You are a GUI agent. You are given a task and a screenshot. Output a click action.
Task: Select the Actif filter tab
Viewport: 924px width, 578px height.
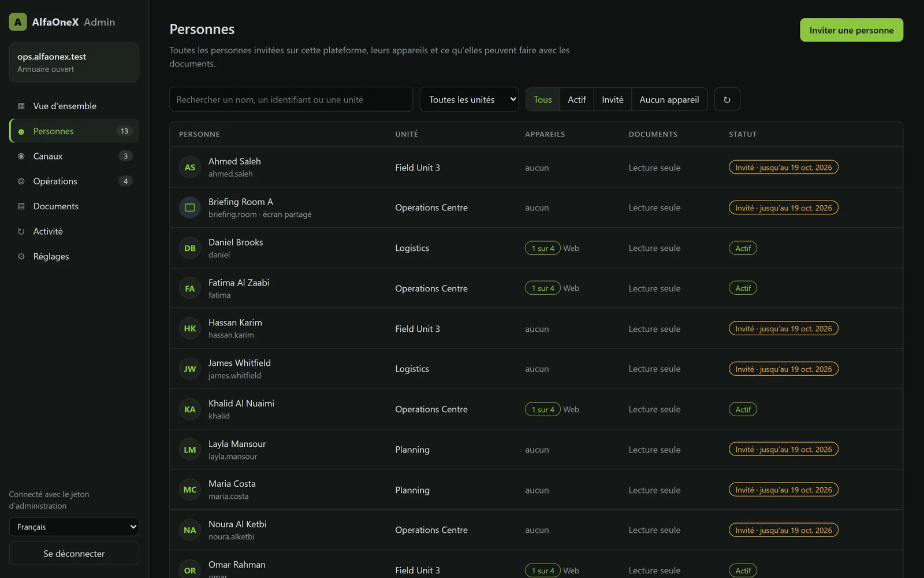(577, 99)
